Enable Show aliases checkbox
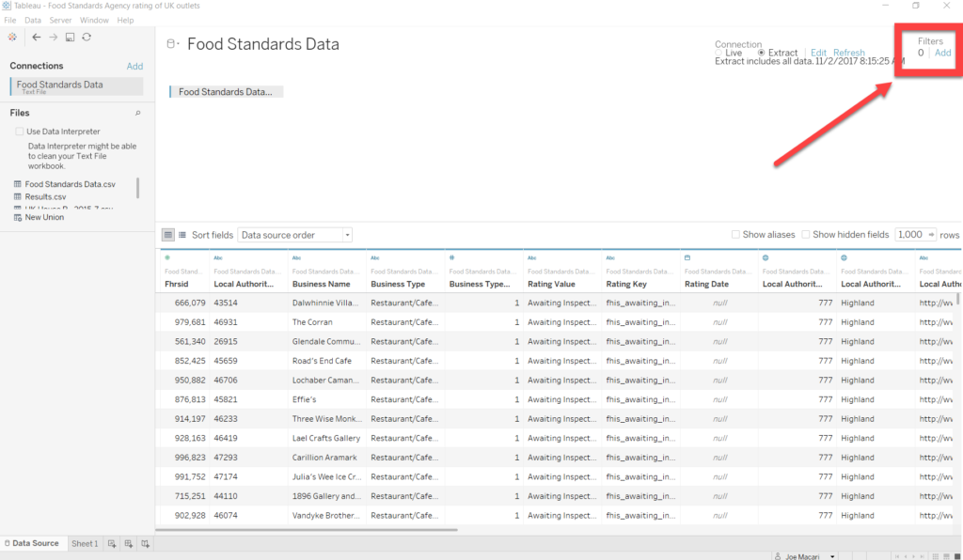Viewport: 963px width, 560px height. 735,234
